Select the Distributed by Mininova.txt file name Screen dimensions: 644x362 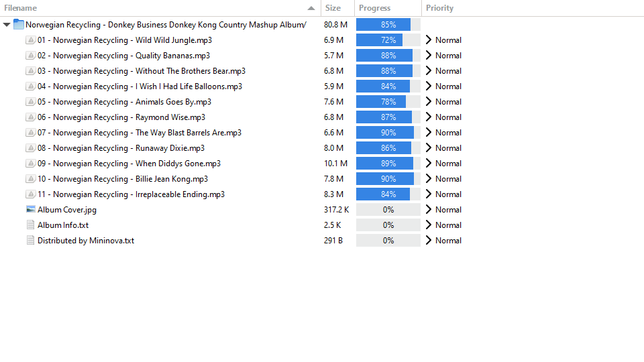(x=86, y=241)
